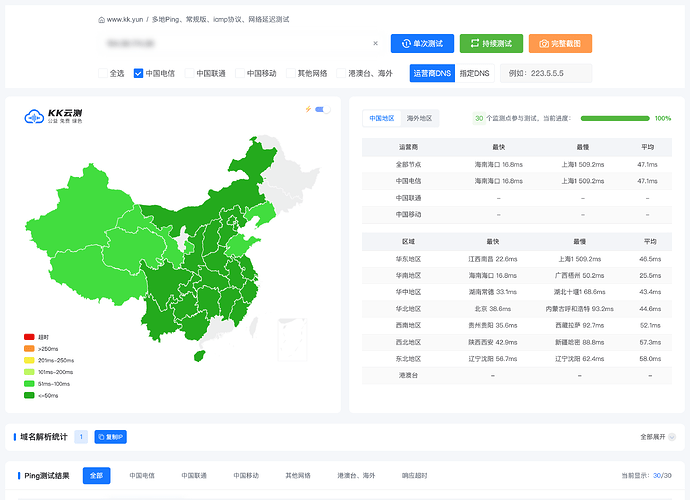Filter ping results by 中国移动 tab

point(246,475)
